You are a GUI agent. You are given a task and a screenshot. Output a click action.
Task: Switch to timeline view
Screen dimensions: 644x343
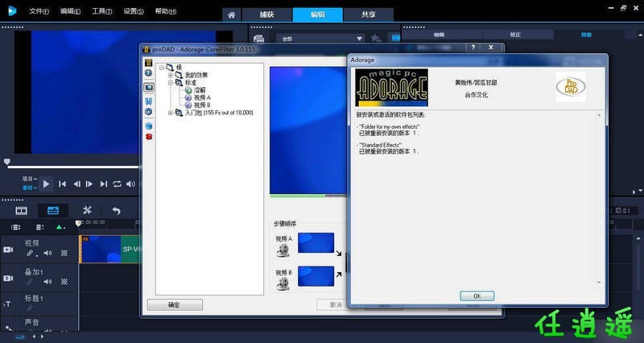53,211
